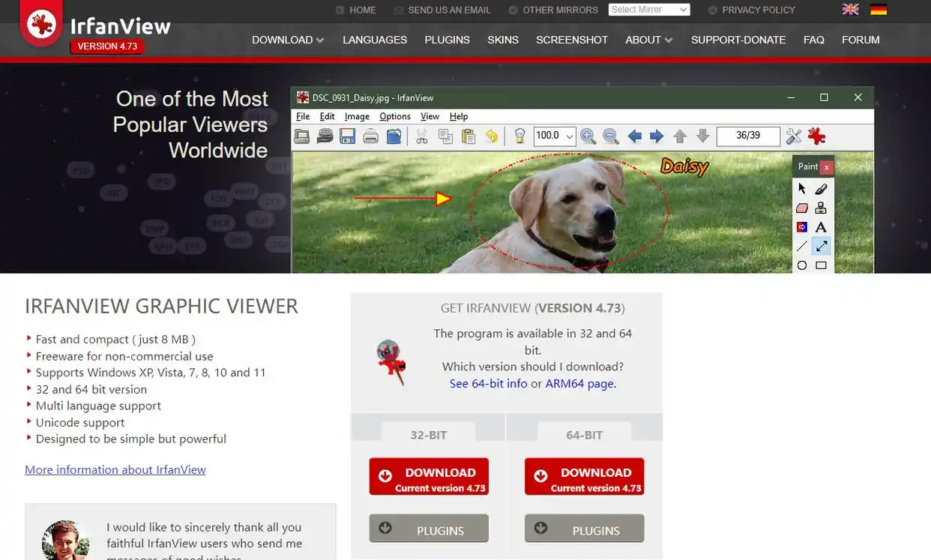Click the Slideshow film-reel icon in screenshot toolbar
The height and width of the screenshot is (560, 931).
click(x=325, y=136)
